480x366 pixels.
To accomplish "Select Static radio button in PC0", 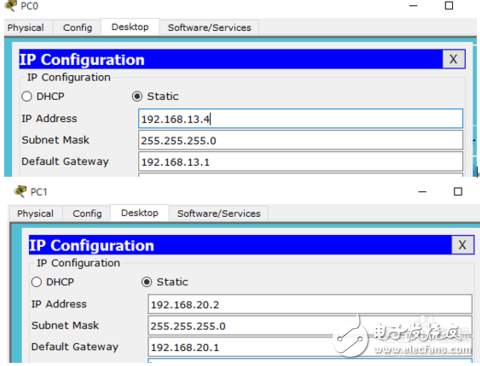I will pyautogui.click(x=137, y=96).
